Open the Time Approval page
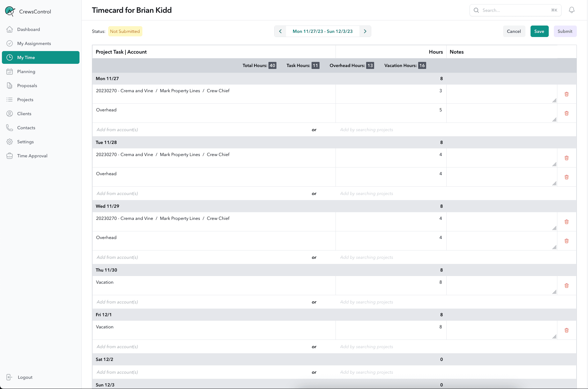Screen dimensions: 588x389 (32, 156)
